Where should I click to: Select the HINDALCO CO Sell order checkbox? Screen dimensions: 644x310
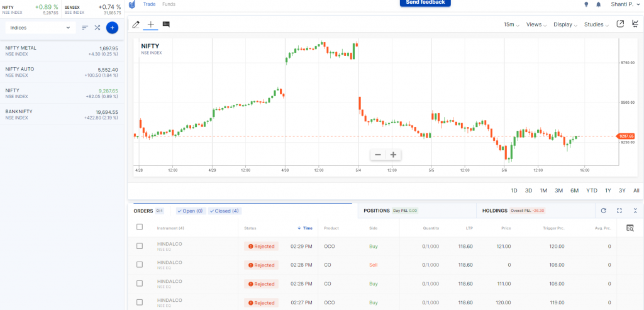140,265
